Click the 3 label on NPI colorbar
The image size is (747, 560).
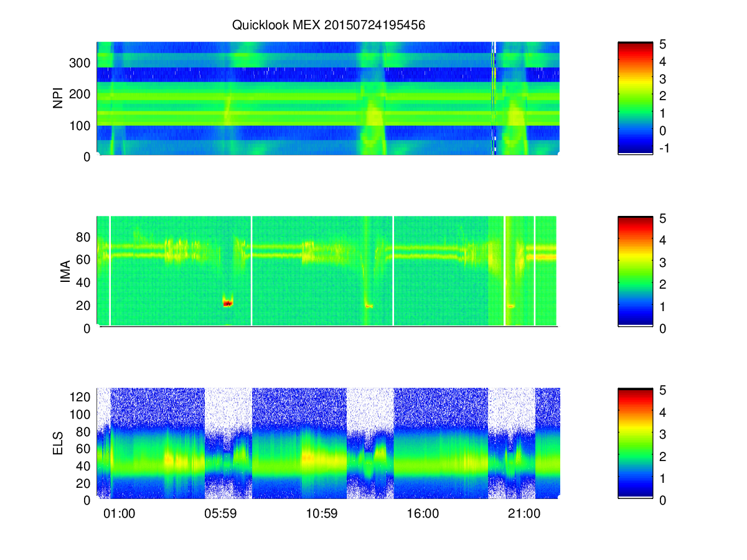(x=663, y=78)
